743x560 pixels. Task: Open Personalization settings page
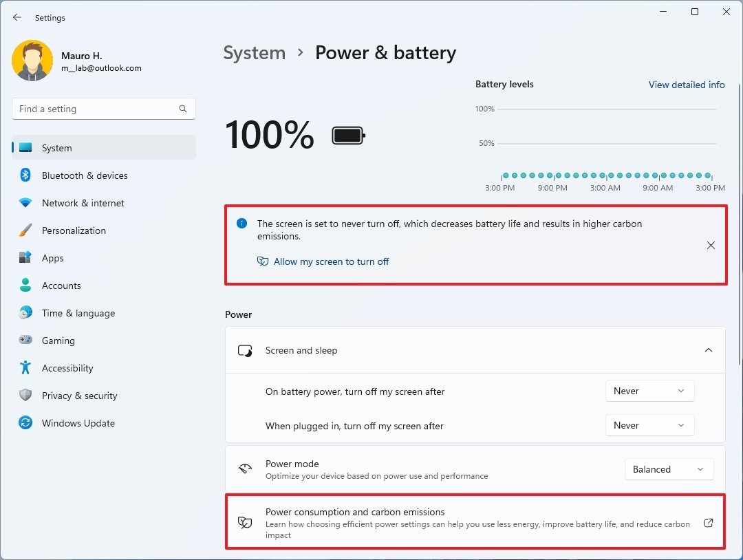pos(74,230)
